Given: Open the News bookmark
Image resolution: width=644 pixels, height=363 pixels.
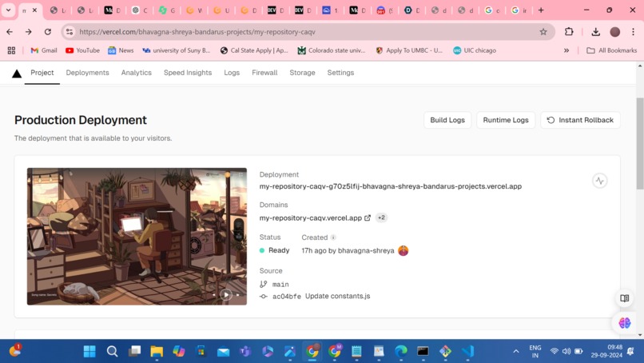Looking at the screenshot, I should pos(121,50).
